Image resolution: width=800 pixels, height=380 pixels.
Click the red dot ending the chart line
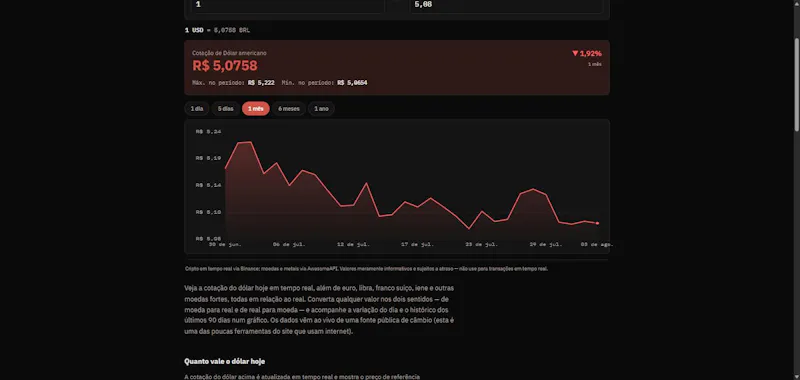[x=597, y=223]
